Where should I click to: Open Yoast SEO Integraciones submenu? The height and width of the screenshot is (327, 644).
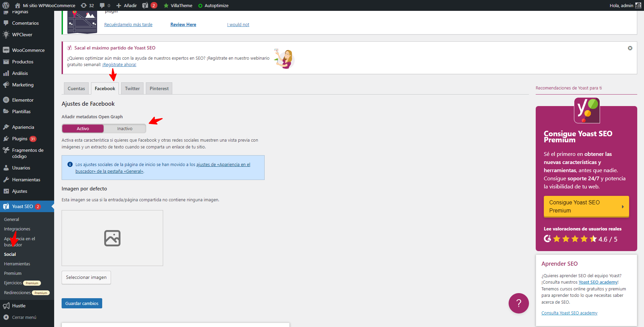pyautogui.click(x=17, y=229)
